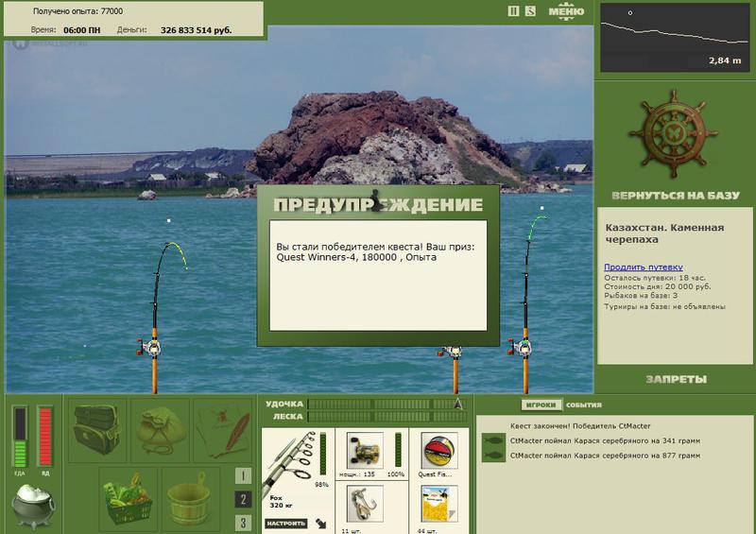Viewport: 756px width, 534px height.
Task: Click the S icon next to pause
Action: click(x=530, y=11)
